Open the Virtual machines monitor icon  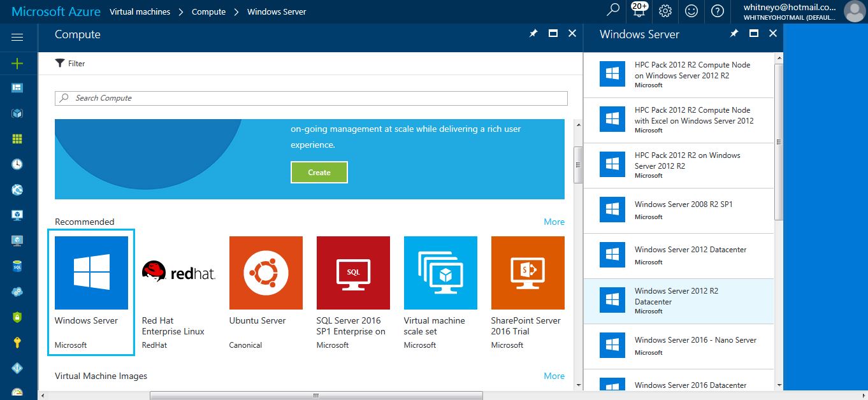(17, 241)
